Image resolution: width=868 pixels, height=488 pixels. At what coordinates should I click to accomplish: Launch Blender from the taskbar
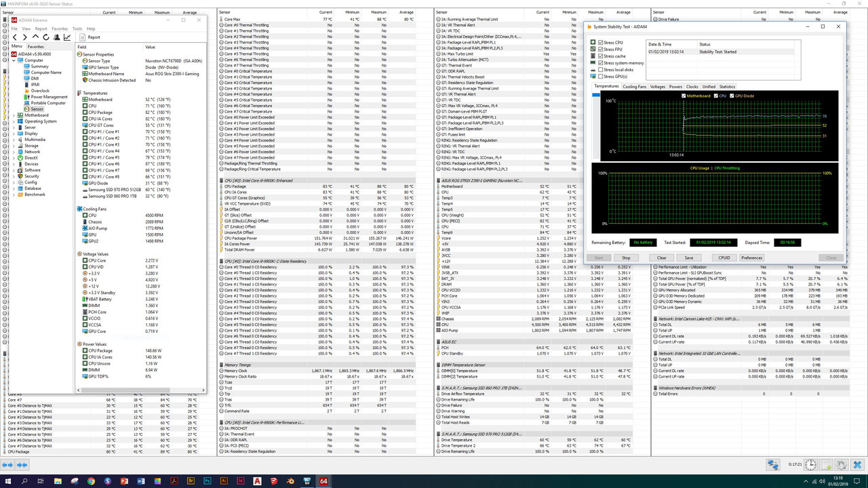tap(289, 481)
